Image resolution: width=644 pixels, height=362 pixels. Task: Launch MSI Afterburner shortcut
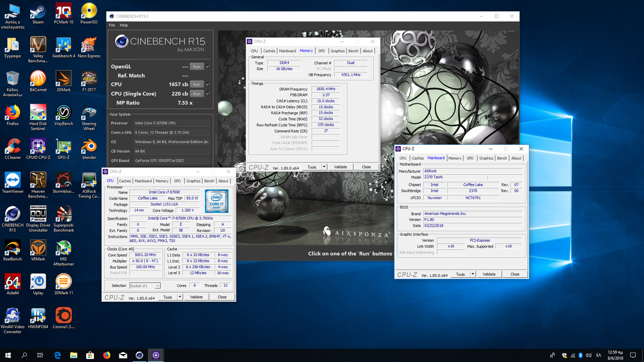(63, 254)
